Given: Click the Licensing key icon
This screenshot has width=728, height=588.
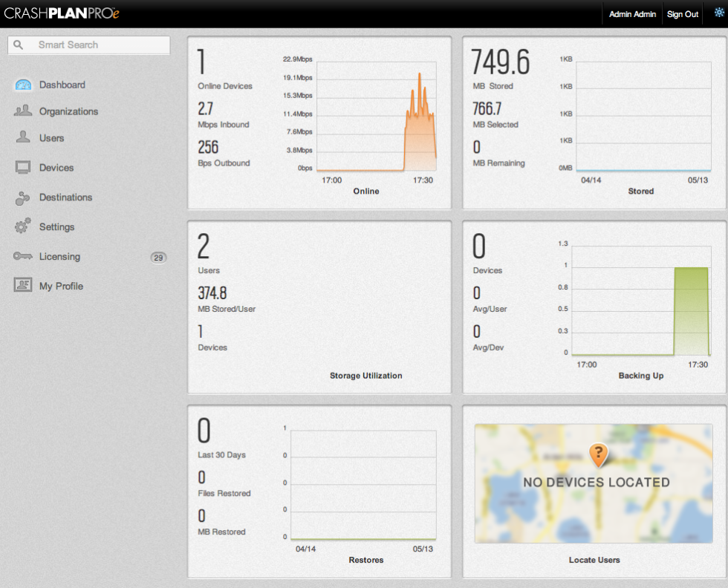Looking at the screenshot, I should pyautogui.click(x=22, y=256).
